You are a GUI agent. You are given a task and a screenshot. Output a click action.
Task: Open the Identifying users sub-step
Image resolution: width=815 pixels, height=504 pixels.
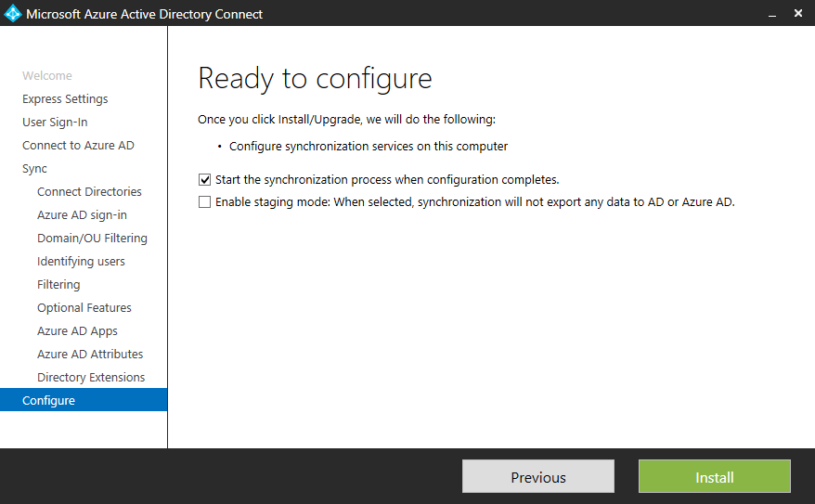pyautogui.click(x=81, y=262)
